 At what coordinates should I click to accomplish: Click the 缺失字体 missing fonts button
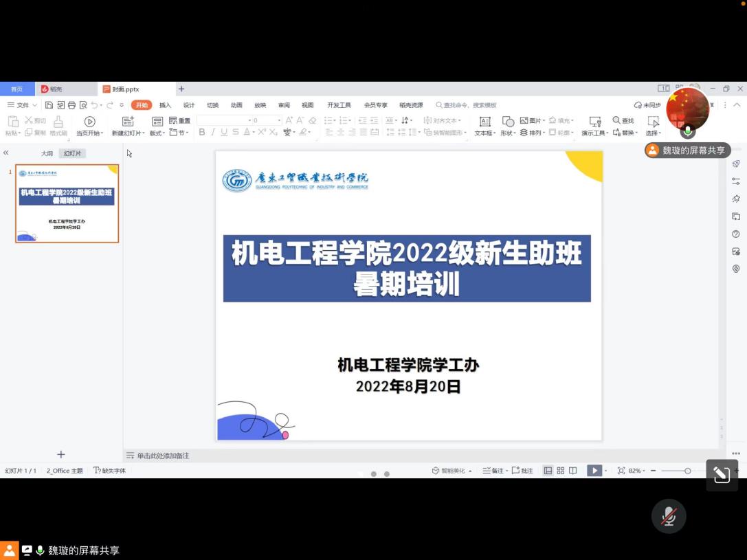point(110,471)
